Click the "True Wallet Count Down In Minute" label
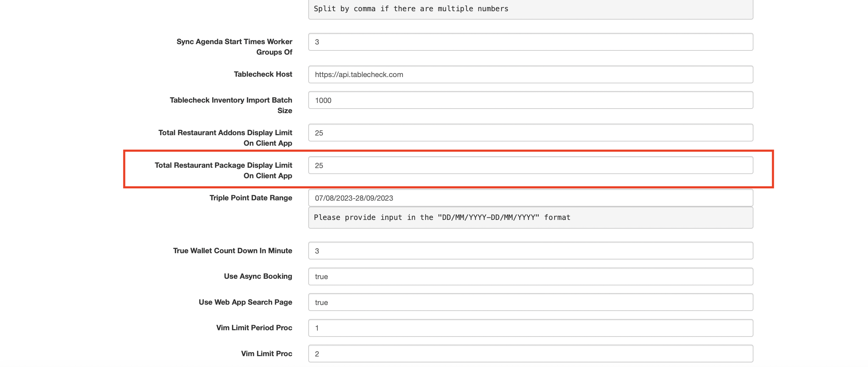Screen dimensions: 868x367 [232, 251]
